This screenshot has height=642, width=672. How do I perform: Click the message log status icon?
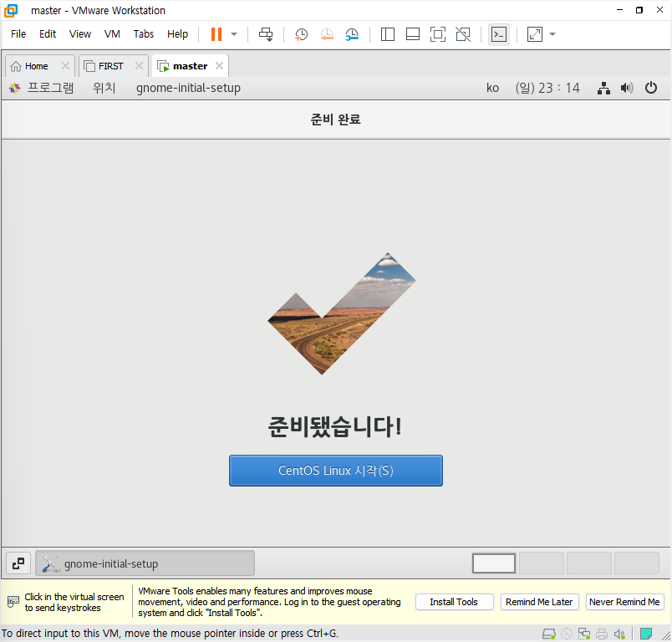coord(645,634)
